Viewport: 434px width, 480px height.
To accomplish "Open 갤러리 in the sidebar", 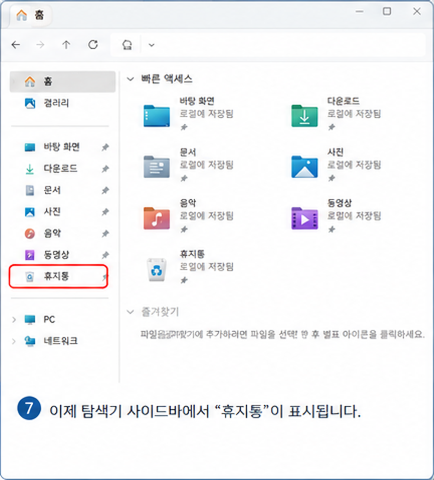I will coord(63,103).
